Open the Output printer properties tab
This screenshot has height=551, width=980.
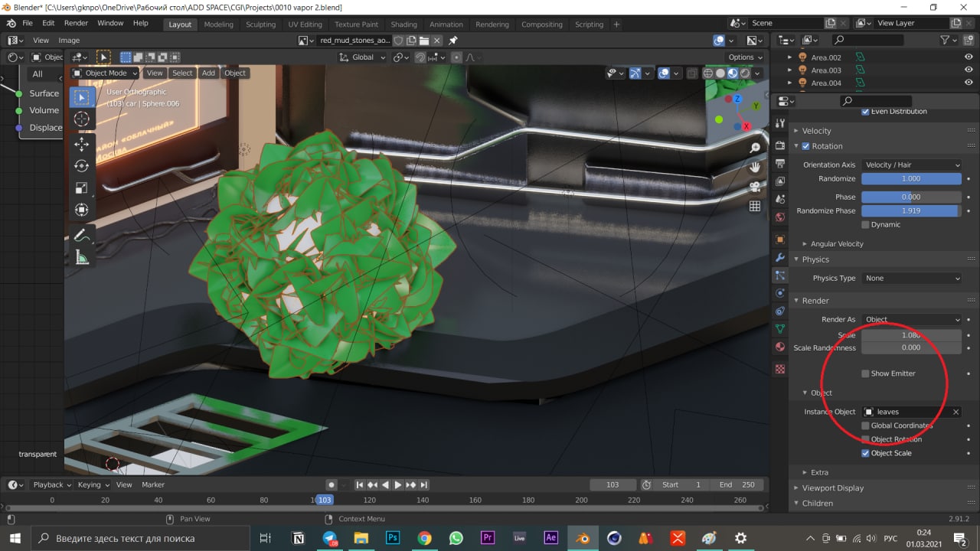point(780,163)
